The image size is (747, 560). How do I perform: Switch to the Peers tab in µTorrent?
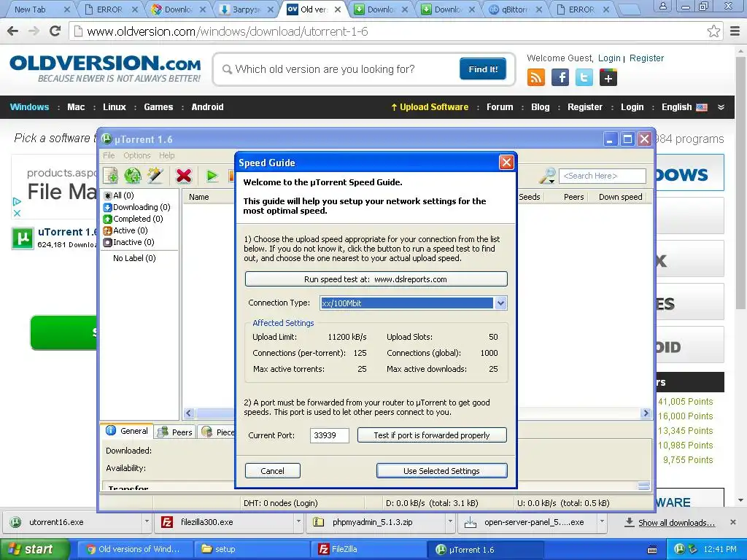175,432
